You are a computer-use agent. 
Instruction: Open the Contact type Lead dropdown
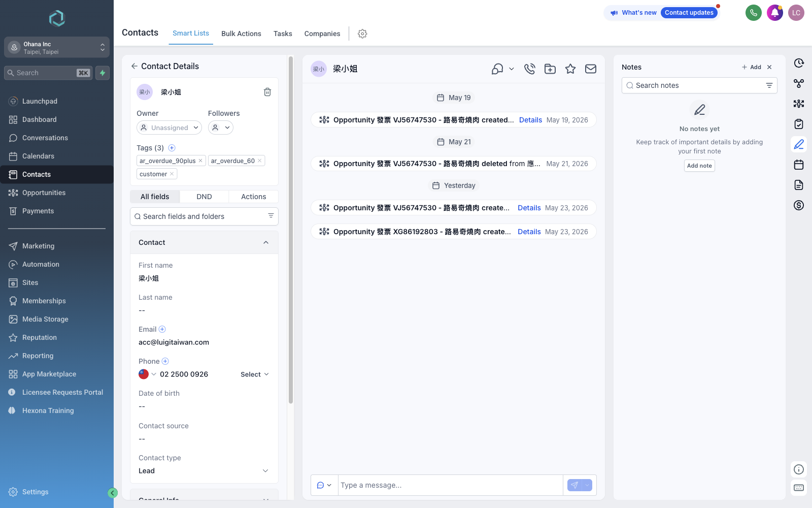[x=204, y=471]
